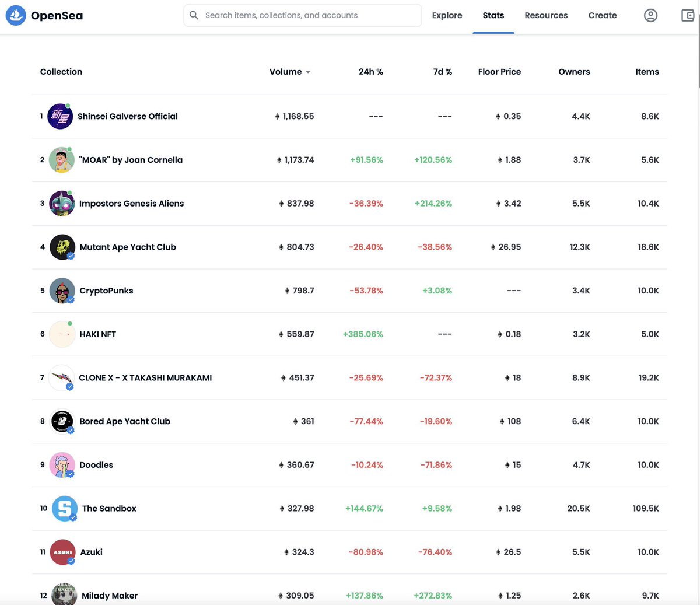
Task: Select the 109.5K items value
Action: pyautogui.click(x=646, y=509)
